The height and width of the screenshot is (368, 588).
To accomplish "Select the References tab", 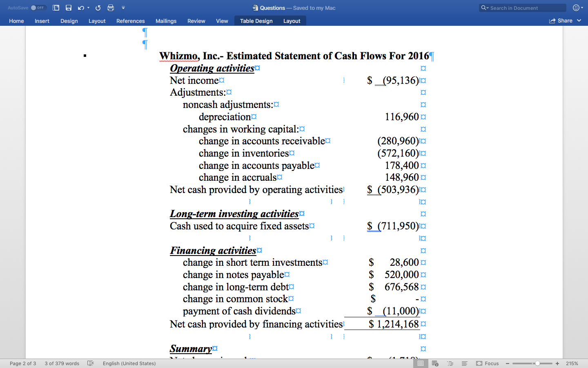I will coord(130,20).
